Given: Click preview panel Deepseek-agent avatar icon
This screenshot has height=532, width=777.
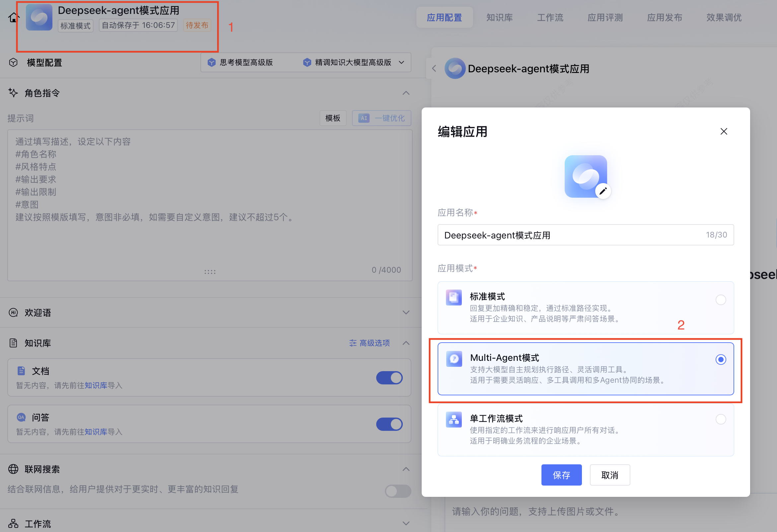Looking at the screenshot, I should click(x=455, y=69).
